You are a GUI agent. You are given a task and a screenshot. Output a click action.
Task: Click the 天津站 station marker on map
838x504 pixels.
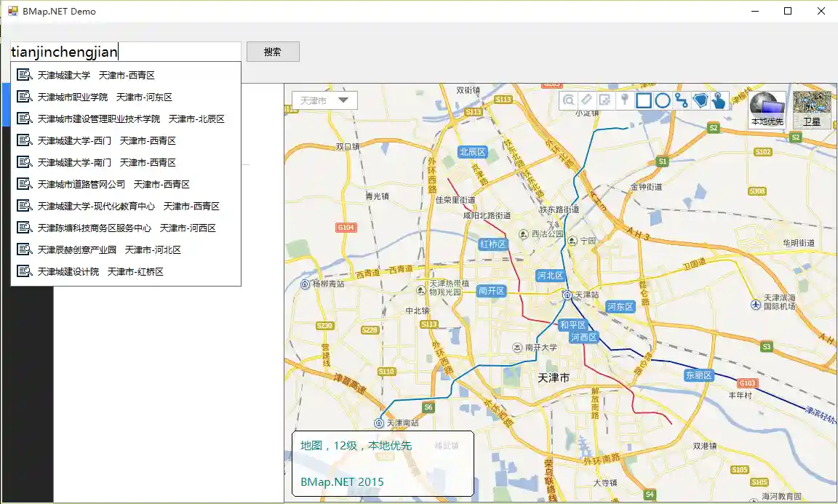pos(567,294)
